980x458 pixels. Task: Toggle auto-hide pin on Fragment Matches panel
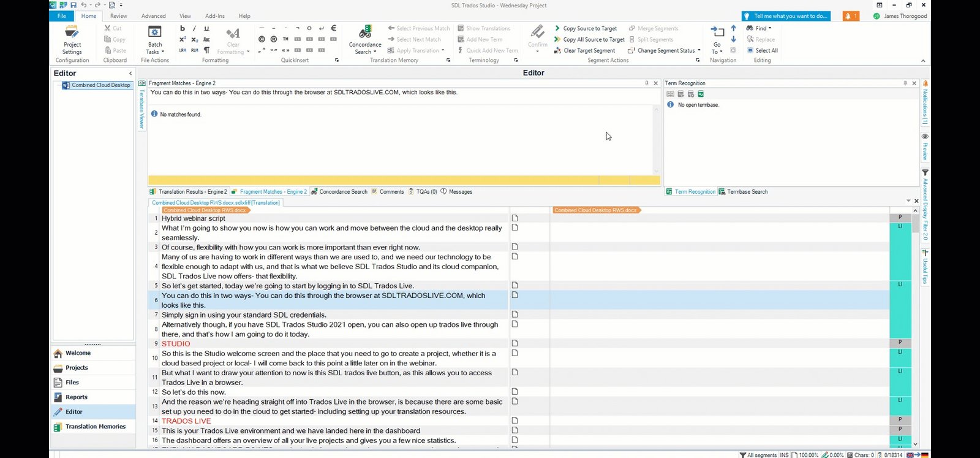point(646,83)
